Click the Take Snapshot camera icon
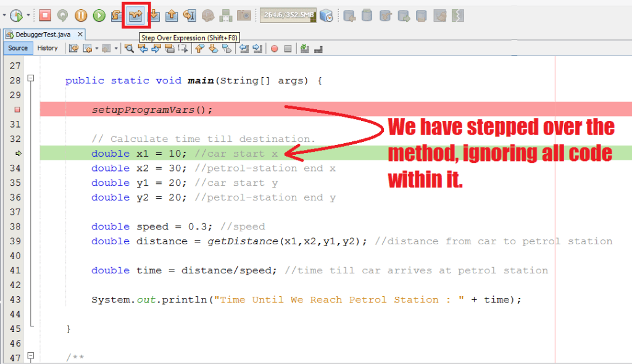Viewport: 632px width, 364px height. 244,15
